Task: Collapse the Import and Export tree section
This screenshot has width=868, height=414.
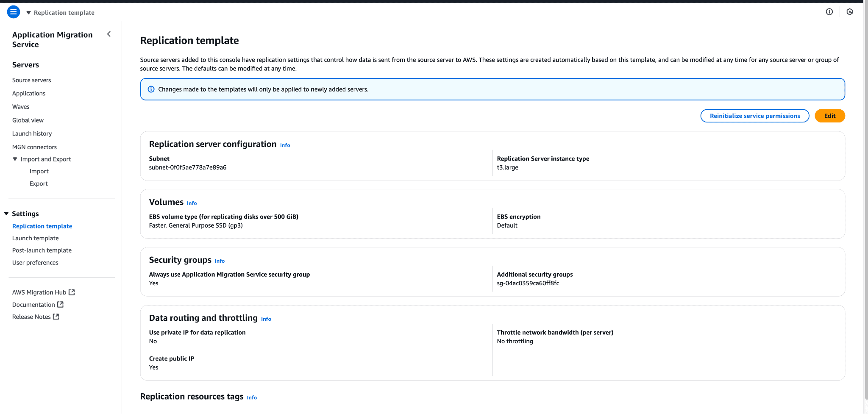Action: click(15, 159)
